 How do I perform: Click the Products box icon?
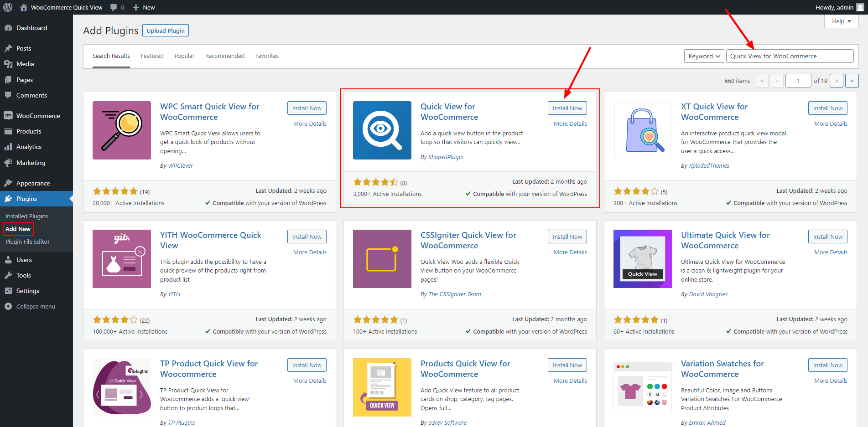tap(8, 131)
